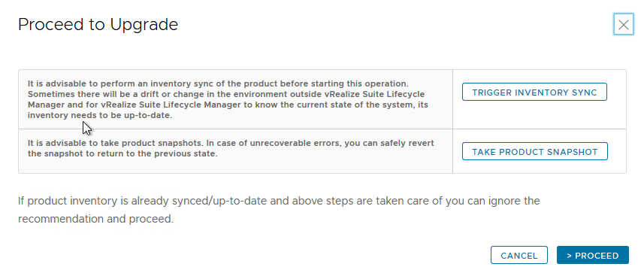Viewport: 644px width, 276px height.
Task: Click the text 'recommendation and proceed.'
Action: click(x=95, y=219)
